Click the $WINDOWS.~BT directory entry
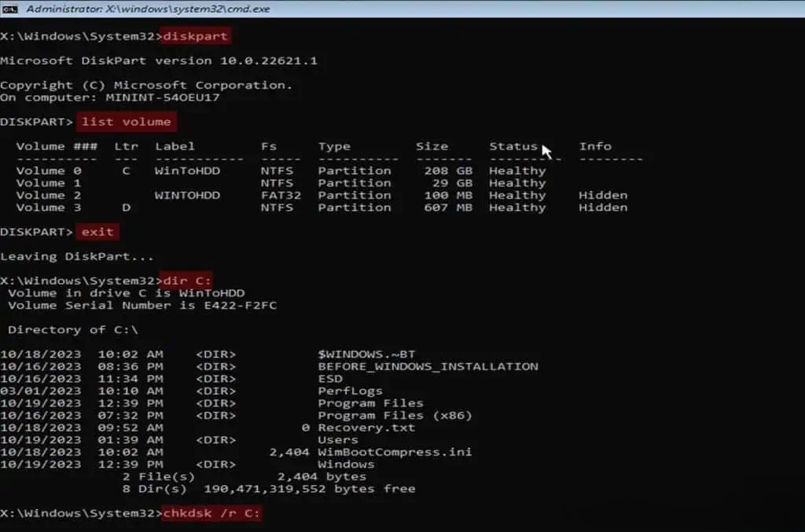The width and height of the screenshot is (805, 532). [366, 354]
